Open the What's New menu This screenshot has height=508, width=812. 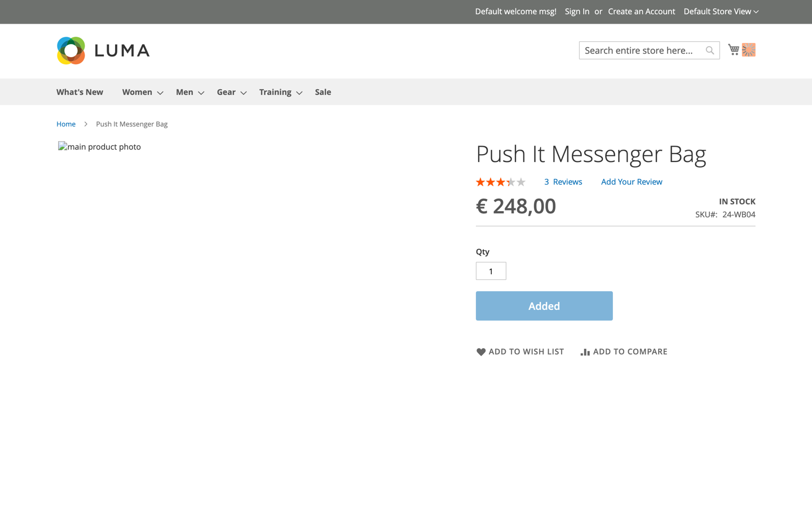pos(80,92)
